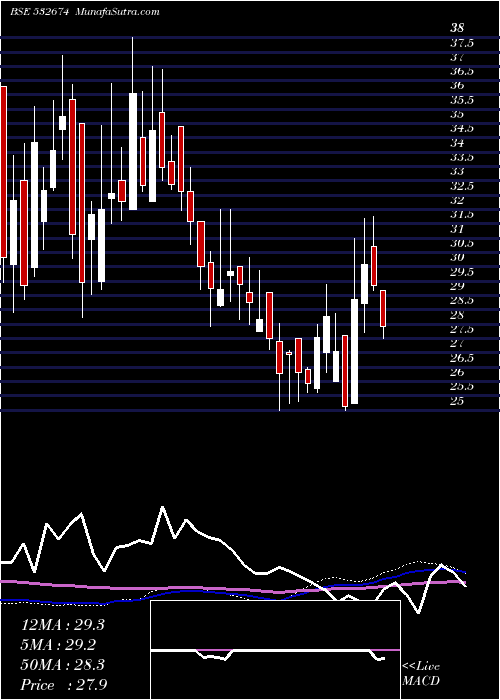This screenshot has height=700, width=500.
Task: Select the 31.5 price axis label
Action: 461,214
